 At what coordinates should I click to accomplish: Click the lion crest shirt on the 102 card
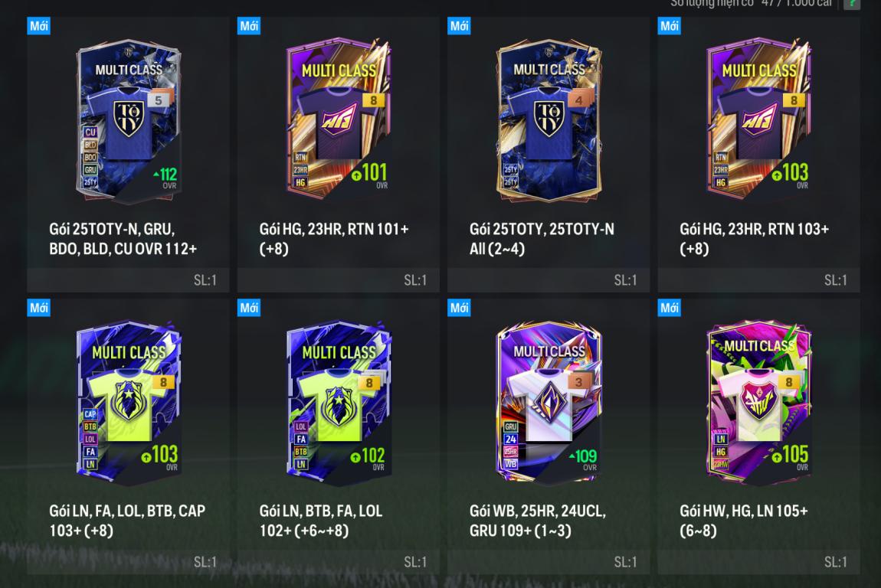(338, 403)
